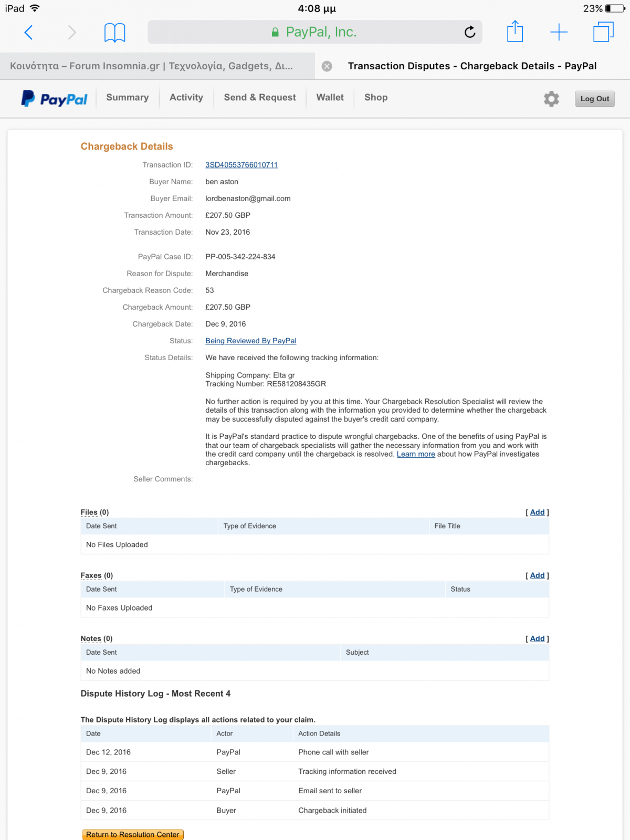Image resolution: width=630 pixels, height=840 pixels.
Task: Tap the 4:08 clock in status bar
Action: pyautogui.click(x=317, y=8)
